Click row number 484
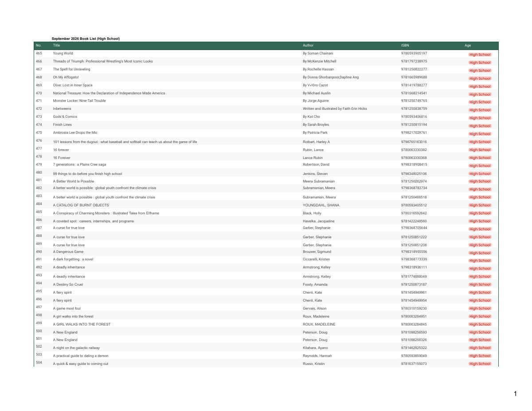This screenshot has height=411, width=532. (x=39, y=204)
